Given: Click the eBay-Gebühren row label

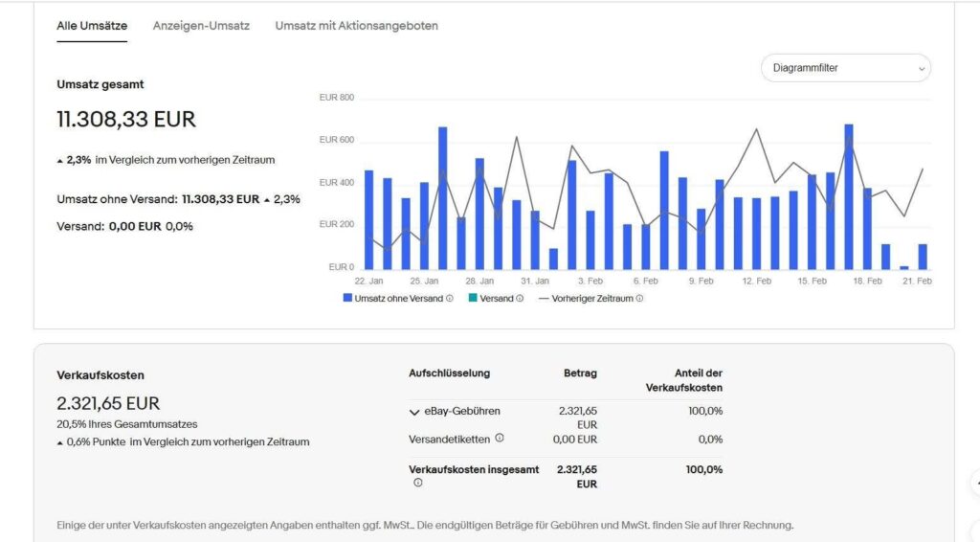Looking at the screenshot, I should 462,412.
